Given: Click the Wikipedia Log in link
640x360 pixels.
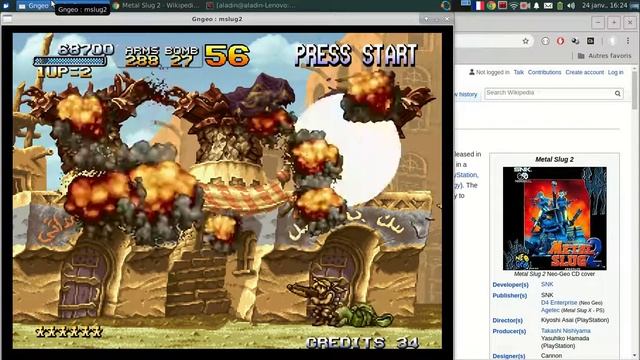Looking at the screenshot, I should [616, 72].
